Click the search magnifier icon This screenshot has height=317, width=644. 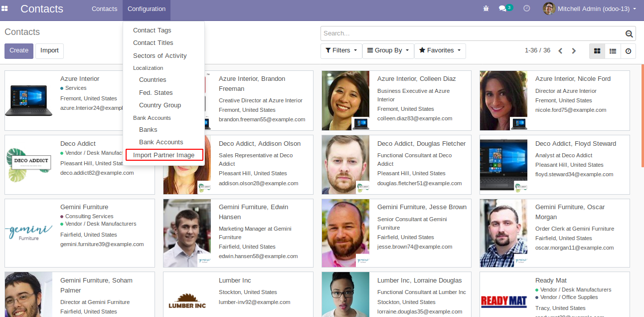pyautogui.click(x=629, y=33)
